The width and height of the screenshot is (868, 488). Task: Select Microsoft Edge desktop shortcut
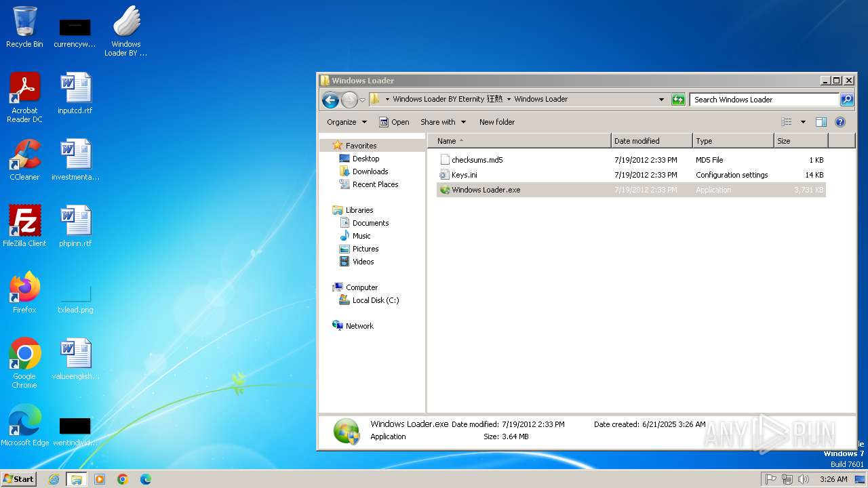tap(24, 426)
